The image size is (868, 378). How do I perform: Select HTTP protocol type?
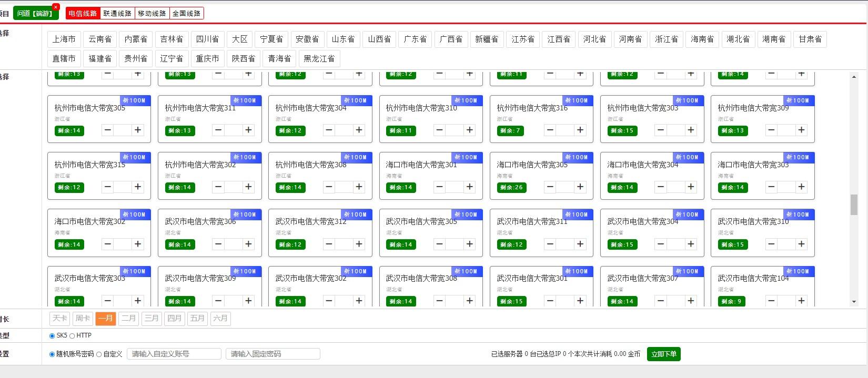pyautogui.click(x=72, y=336)
